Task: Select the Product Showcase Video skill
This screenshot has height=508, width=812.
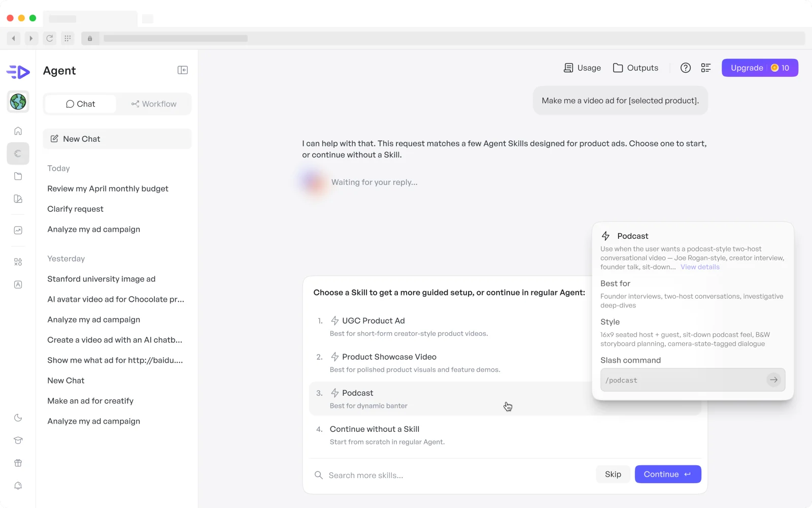Action: click(x=450, y=363)
